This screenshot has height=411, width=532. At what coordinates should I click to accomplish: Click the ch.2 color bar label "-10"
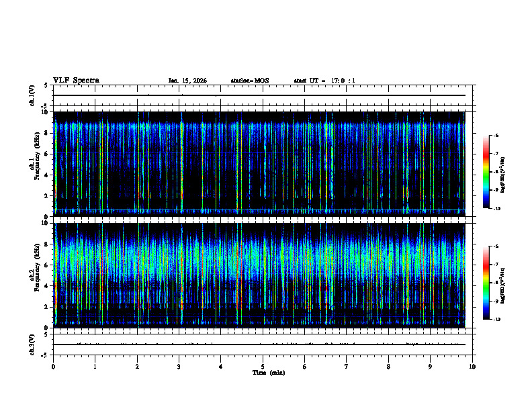pos(497,320)
